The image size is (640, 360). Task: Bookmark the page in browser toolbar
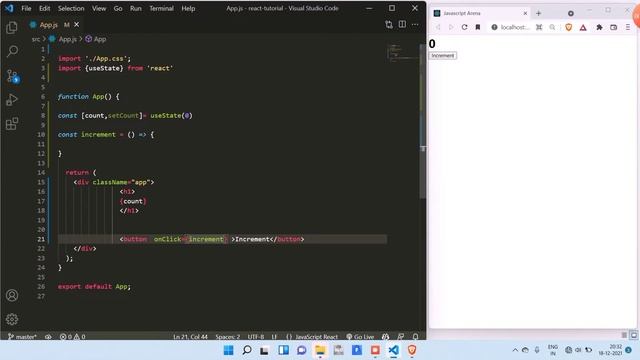(x=478, y=27)
